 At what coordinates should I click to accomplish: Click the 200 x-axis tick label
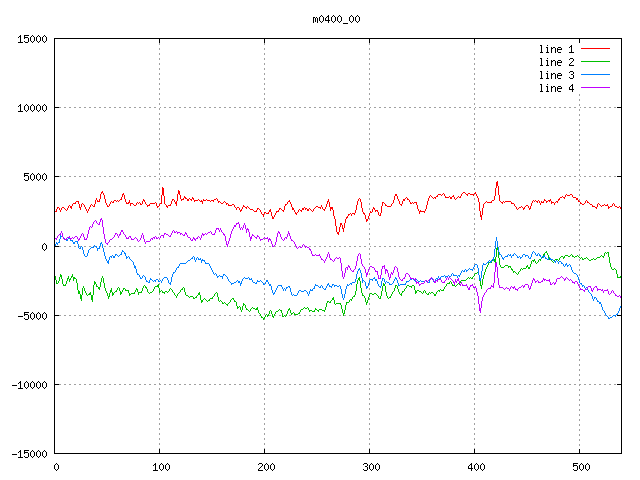(265, 467)
